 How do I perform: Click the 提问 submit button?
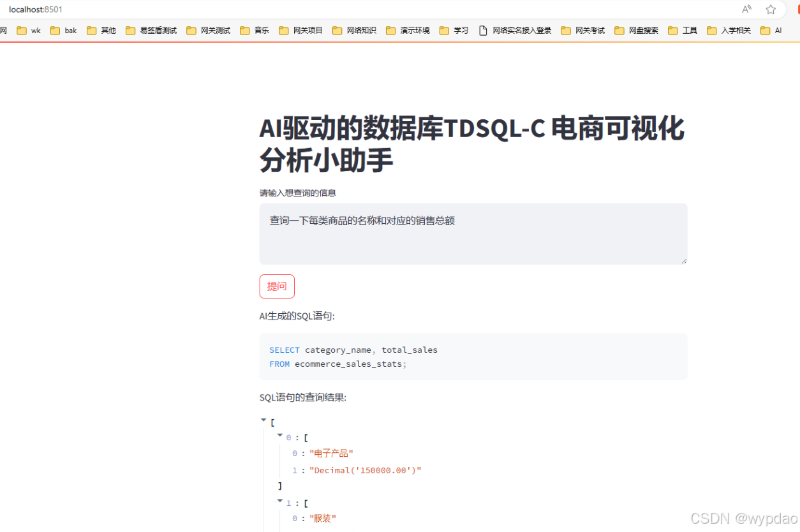[277, 286]
